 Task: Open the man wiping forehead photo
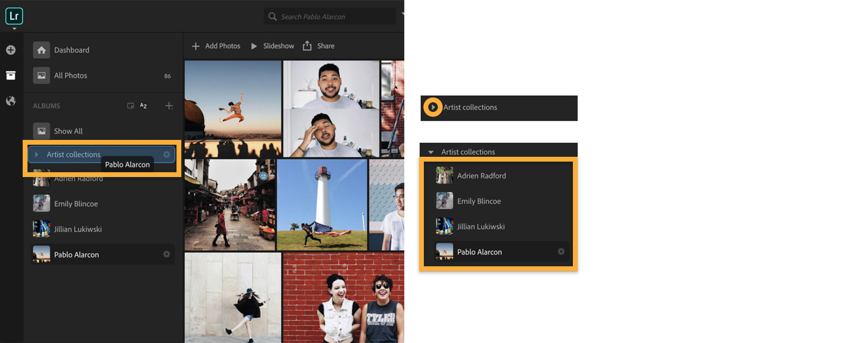[x=331, y=134]
